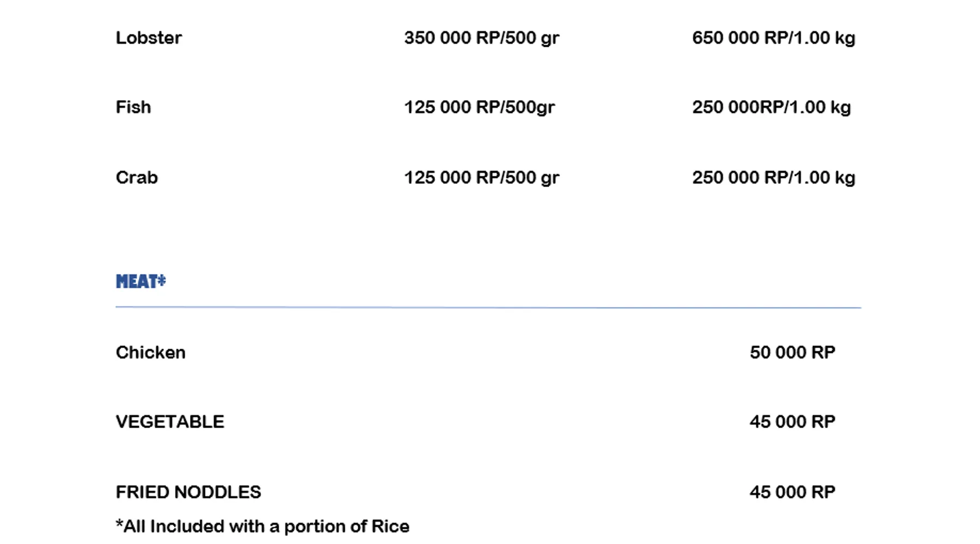Click Fish price for 500gr portion
This screenshot has width=980, height=544.
point(479,107)
